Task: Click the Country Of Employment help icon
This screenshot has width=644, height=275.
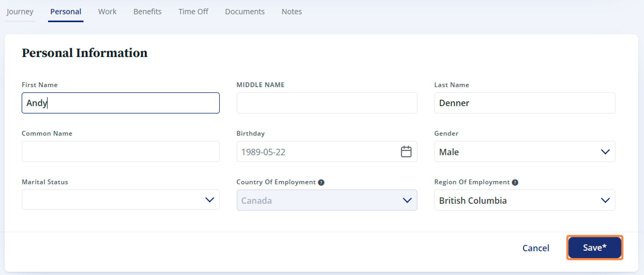Action: point(321,182)
